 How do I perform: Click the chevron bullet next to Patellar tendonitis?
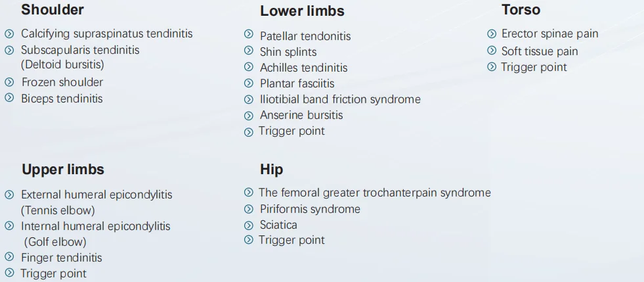click(x=249, y=34)
